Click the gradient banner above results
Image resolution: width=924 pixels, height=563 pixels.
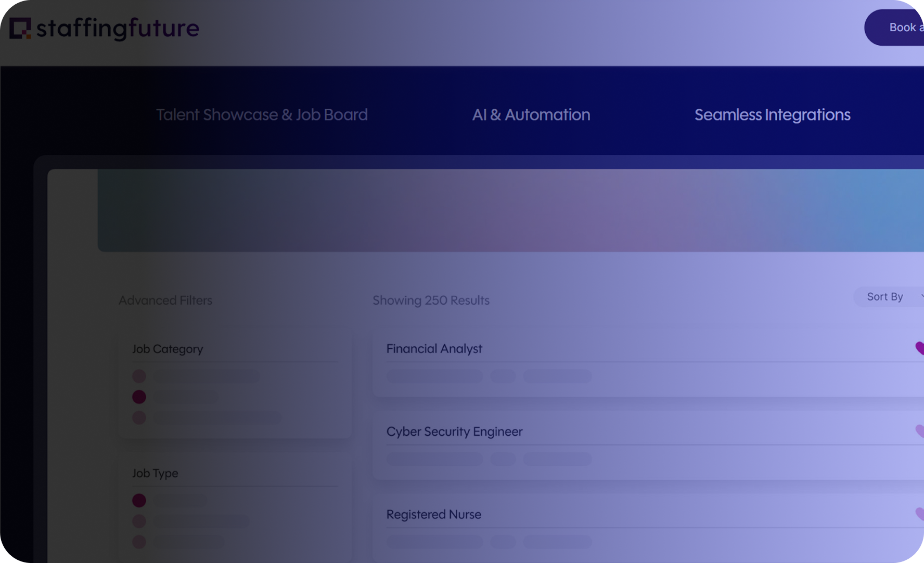point(510,211)
